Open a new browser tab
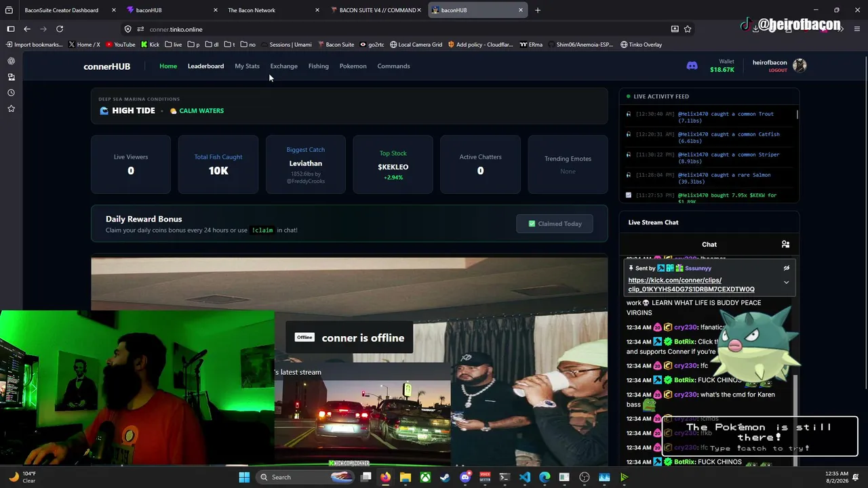Screen dimensions: 868x488 [538, 10]
